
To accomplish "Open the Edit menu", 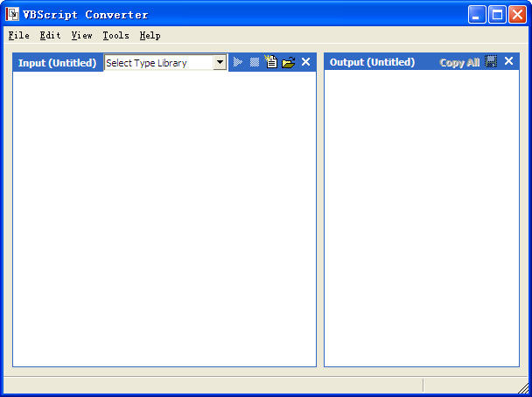I will tap(50, 35).
